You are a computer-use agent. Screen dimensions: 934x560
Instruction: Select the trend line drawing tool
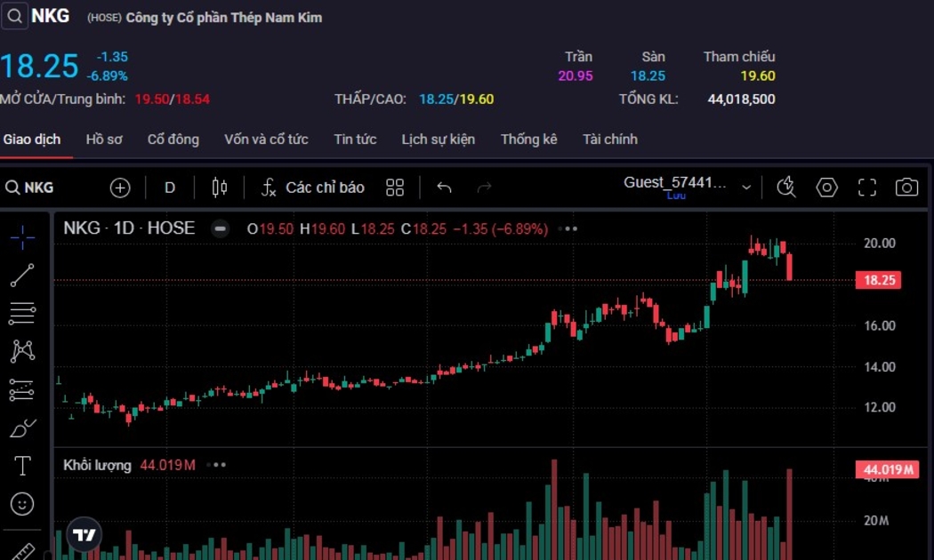pos(22,276)
